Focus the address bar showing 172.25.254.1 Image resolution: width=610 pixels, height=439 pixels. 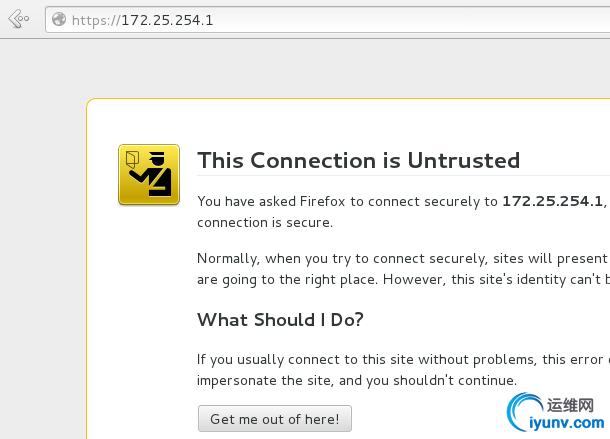[x=328, y=19]
